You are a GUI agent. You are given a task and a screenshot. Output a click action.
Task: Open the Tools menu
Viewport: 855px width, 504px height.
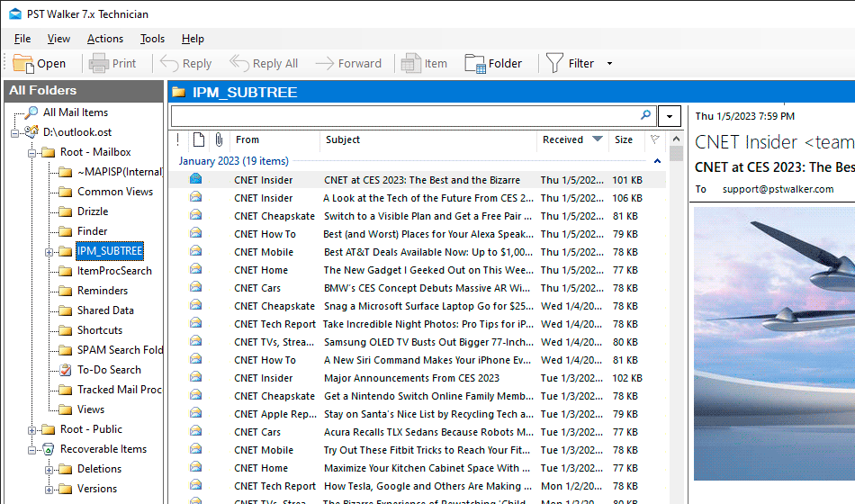click(x=152, y=39)
